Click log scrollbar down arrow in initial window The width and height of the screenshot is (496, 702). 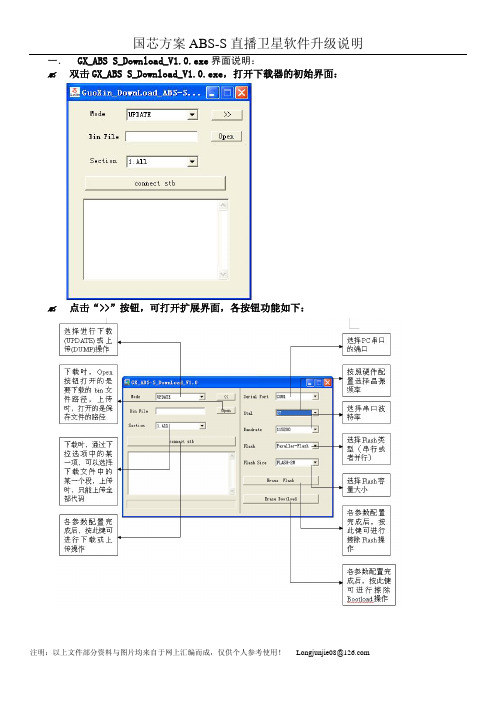(223, 274)
